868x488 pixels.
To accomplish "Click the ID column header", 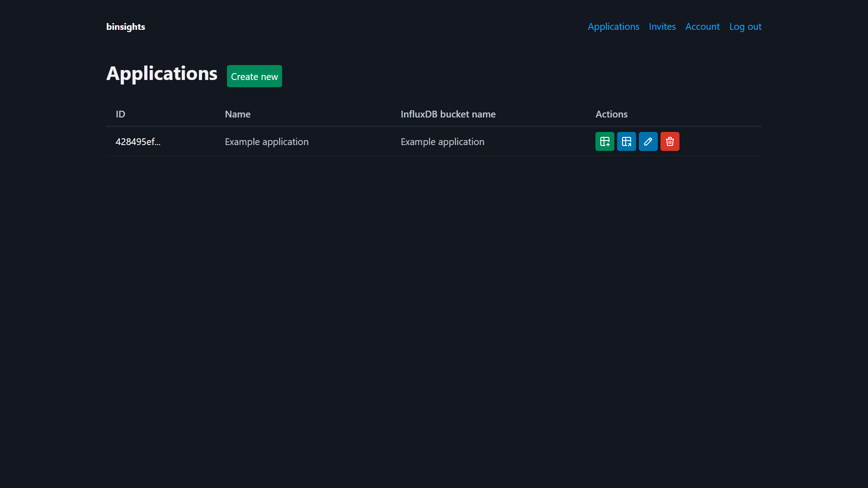I will 120,114.
